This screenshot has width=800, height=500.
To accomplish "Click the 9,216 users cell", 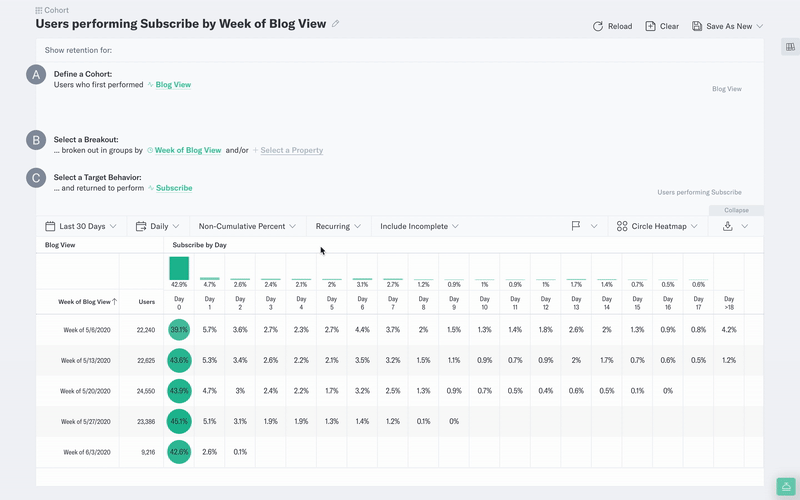I will pyautogui.click(x=148, y=453).
